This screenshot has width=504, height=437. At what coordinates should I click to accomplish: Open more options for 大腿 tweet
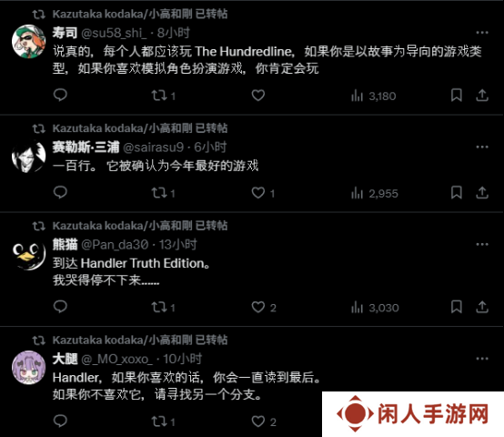pos(482,359)
